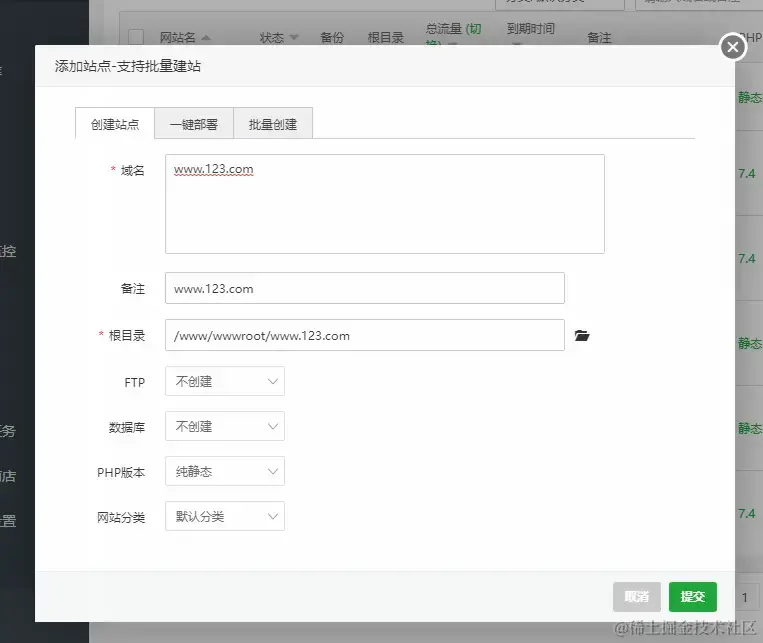This screenshot has height=643, width=763.
Task: Close the 添加站点 dialog with X
Action: click(x=733, y=47)
